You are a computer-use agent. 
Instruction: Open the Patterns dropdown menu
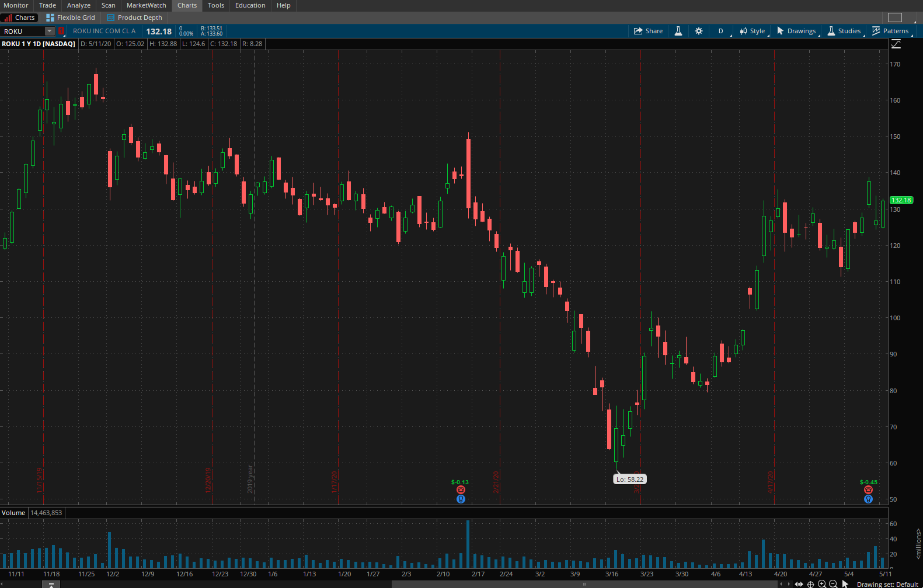[x=890, y=31]
